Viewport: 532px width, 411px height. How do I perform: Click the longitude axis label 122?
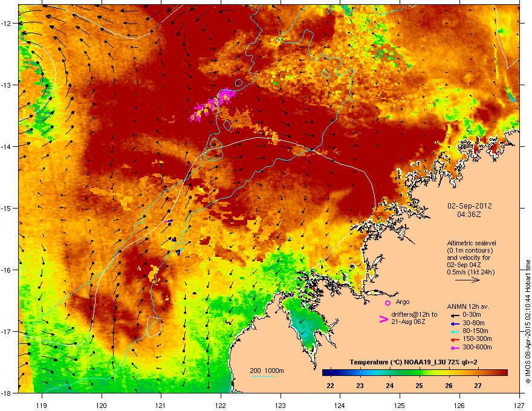tap(221, 406)
